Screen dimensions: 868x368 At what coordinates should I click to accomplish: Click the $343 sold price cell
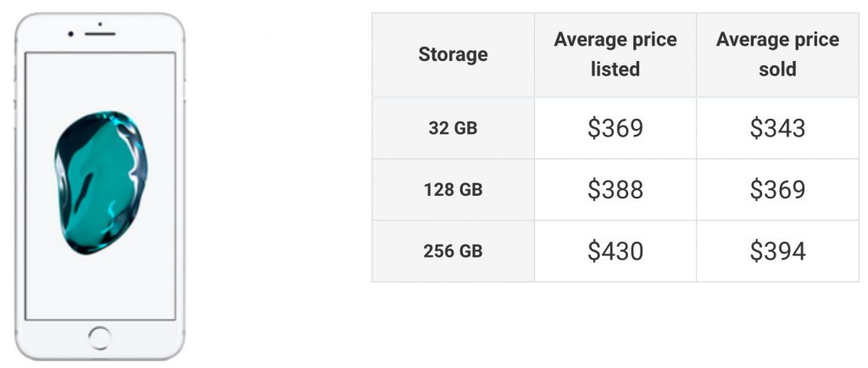(x=777, y=128)
